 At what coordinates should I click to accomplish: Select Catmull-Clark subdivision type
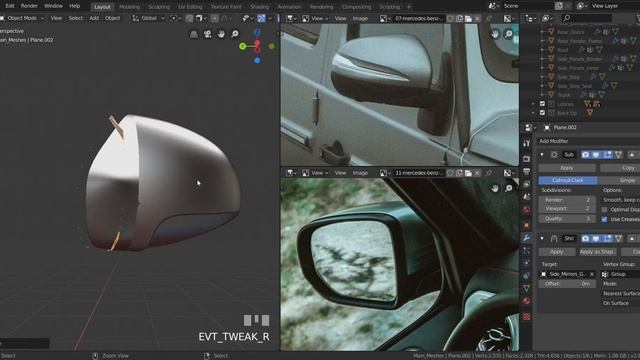pos(568,180)
